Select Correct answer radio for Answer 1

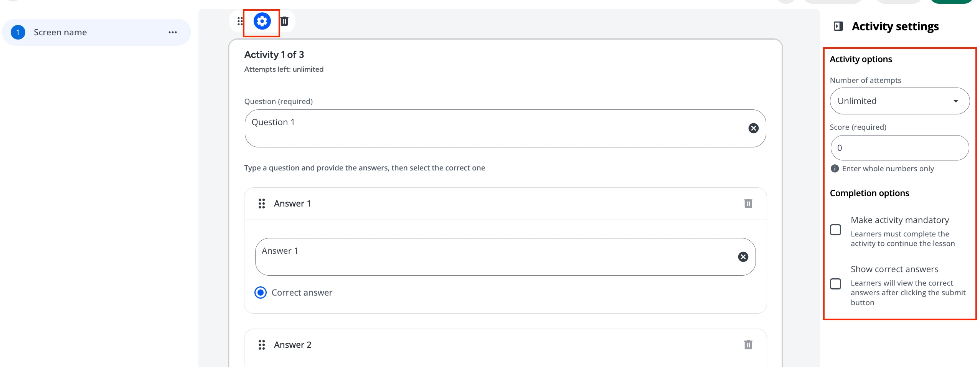(261, 293)
